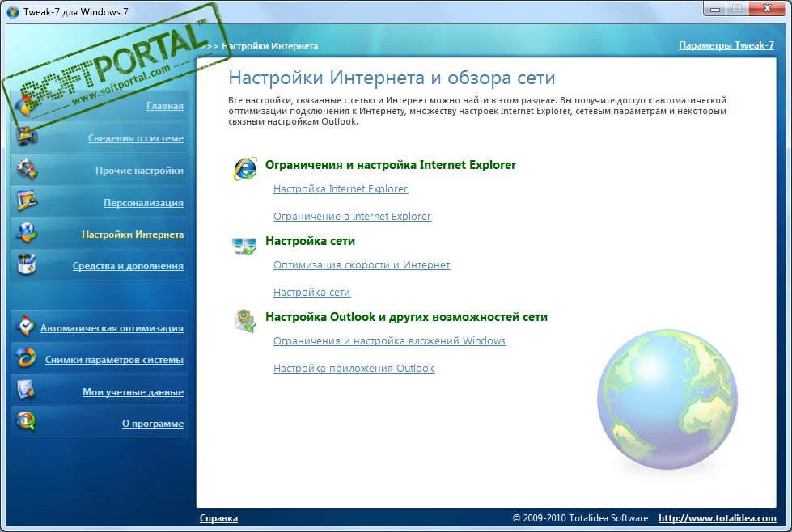Click heading Настройка Outlook и других возможностей сети
Image resolution: width=792 pixels, height=532 pixels.
(x=406, y=317)
